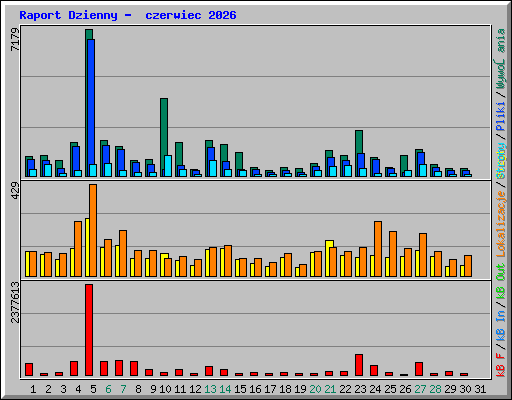Select the tall orange bar on day 5
The height and width of the screenshot is (400, 512).
pyautogui.click(x=93, y=230)
